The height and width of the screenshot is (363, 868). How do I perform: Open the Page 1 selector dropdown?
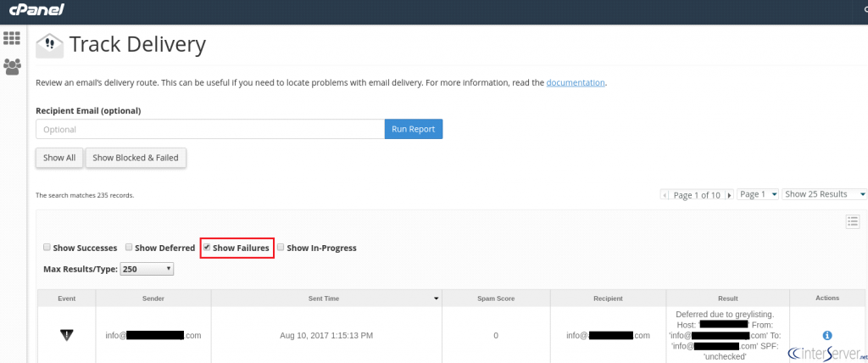tap(757, 194)
